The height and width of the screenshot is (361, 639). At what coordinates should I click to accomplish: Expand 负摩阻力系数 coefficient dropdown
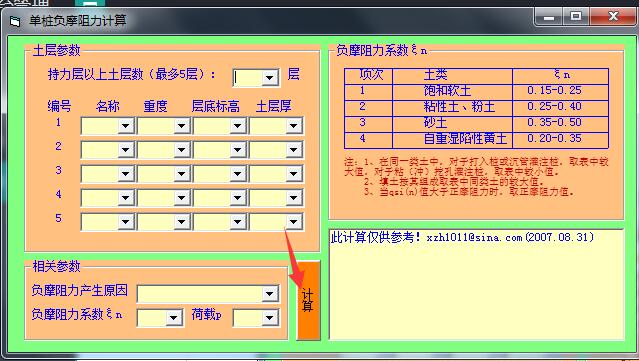pyautogui.click(x=174, y=318)
